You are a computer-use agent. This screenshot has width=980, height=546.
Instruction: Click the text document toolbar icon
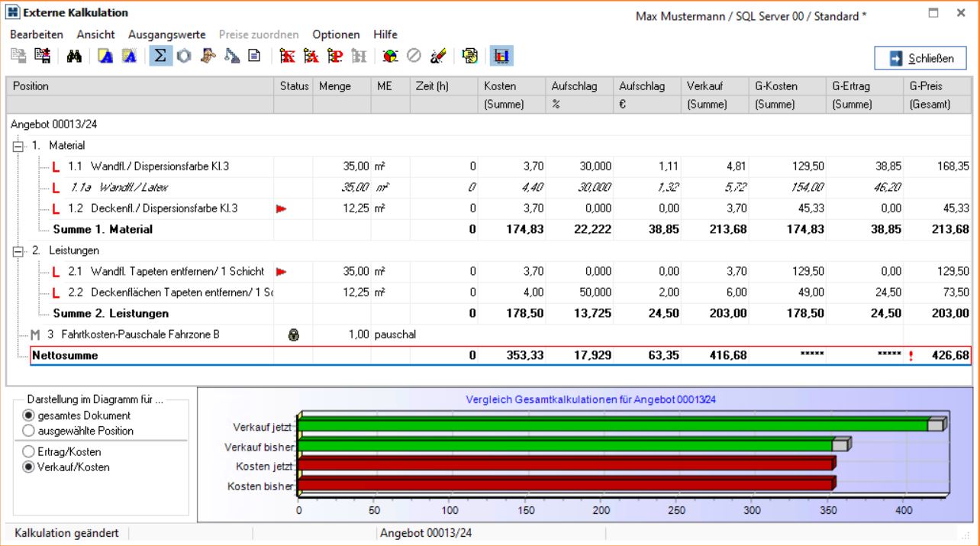click(x=254, y=56)
